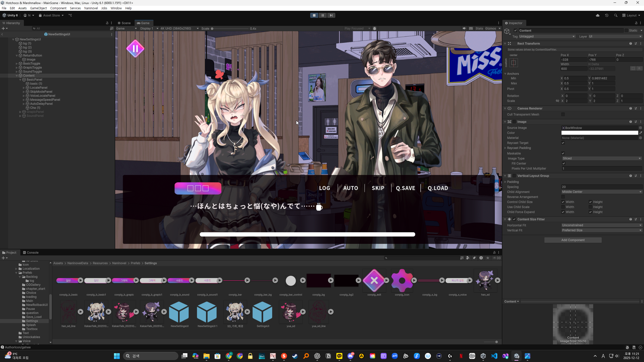Screen dimensions: 644x362
Task: Switch to the Scene tab
Action: [124, 23]
